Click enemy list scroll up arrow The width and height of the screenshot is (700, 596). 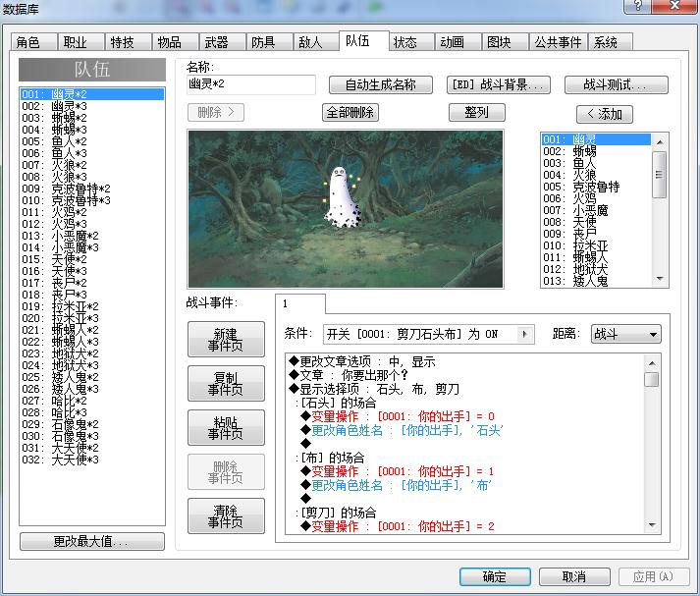pyautogui.click(x=660, y=142)
